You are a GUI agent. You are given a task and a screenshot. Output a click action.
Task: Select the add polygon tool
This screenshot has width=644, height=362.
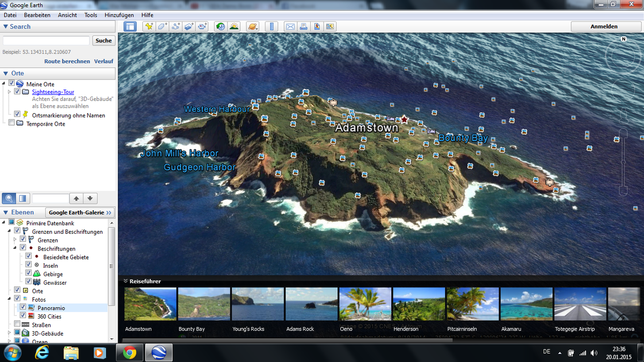coord(162,26)
